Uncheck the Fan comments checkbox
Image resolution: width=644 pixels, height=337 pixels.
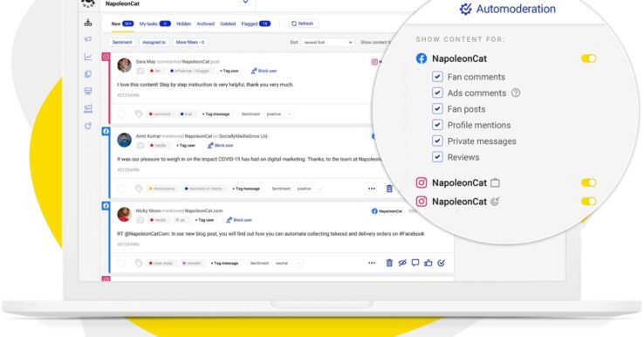437,77
